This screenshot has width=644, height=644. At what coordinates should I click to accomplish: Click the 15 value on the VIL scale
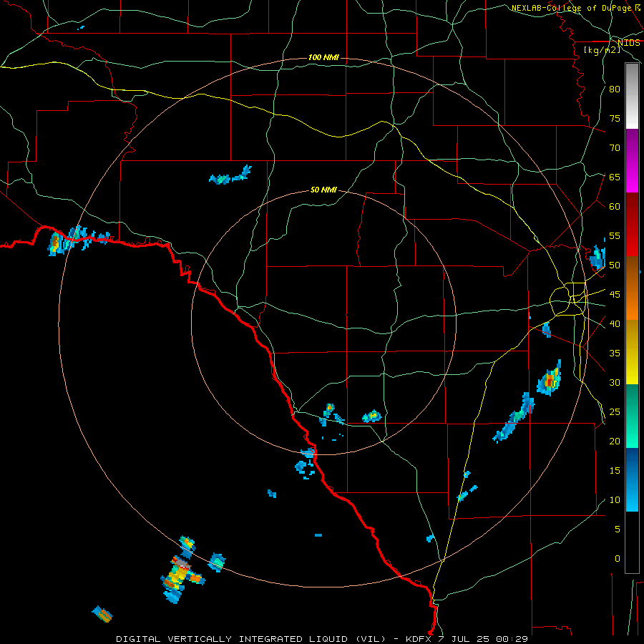pyautogui.click(x=615, y=471)
